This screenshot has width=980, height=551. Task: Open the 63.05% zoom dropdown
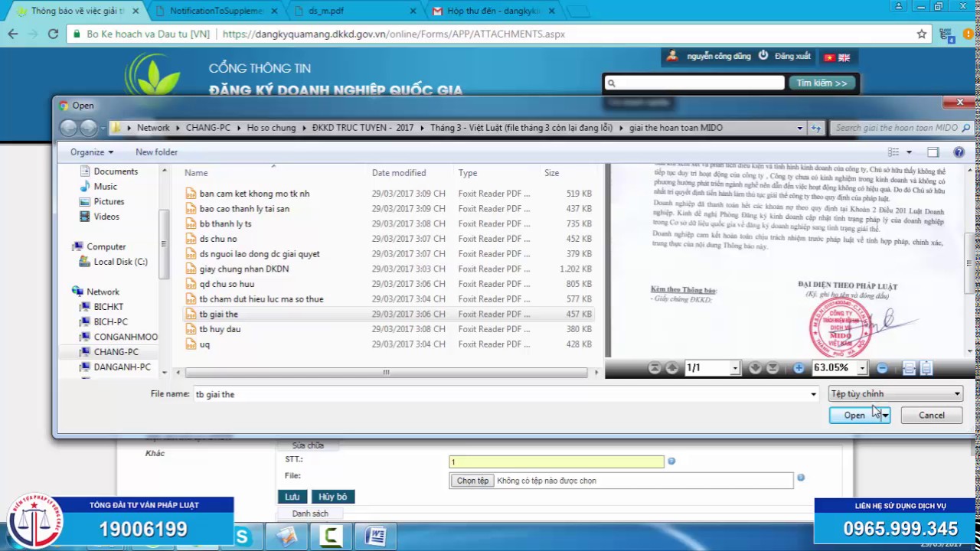[x=861, y=368]
